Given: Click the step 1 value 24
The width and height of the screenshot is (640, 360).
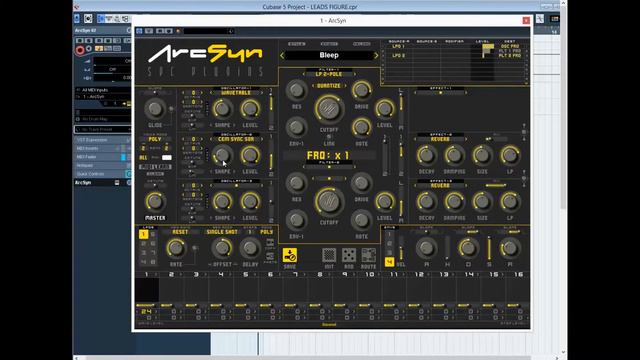Looking at the screenshot, I should pyautogui.click(x=146, y=311).
